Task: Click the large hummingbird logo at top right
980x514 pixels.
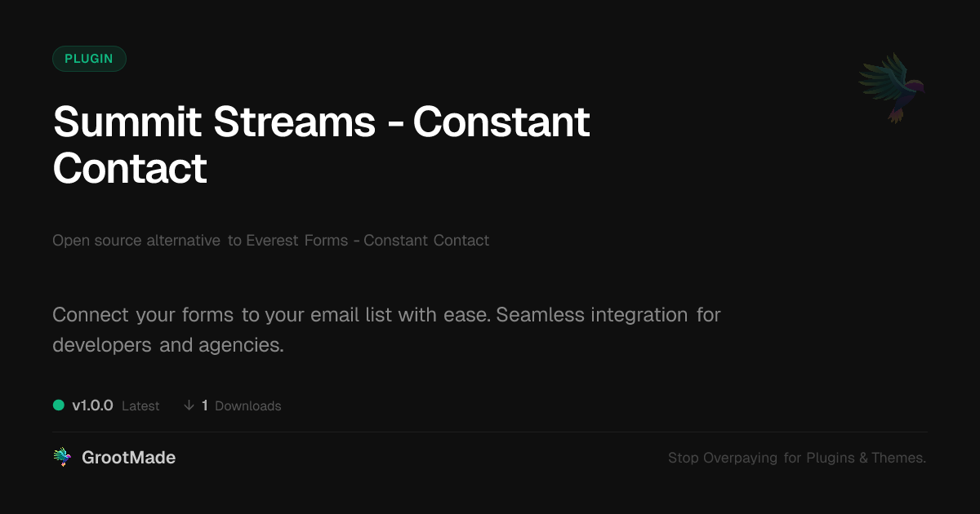Action: point(893,86)
